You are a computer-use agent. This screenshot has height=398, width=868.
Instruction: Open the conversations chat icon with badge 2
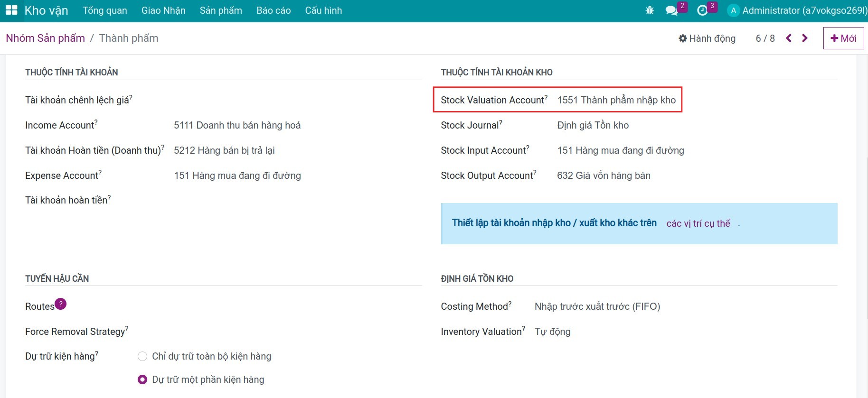(x=671, y=10)
